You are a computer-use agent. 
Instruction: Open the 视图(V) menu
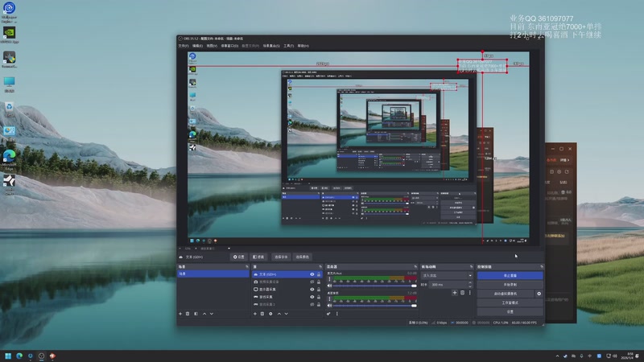pyautogui.click(x=212, y=46)
